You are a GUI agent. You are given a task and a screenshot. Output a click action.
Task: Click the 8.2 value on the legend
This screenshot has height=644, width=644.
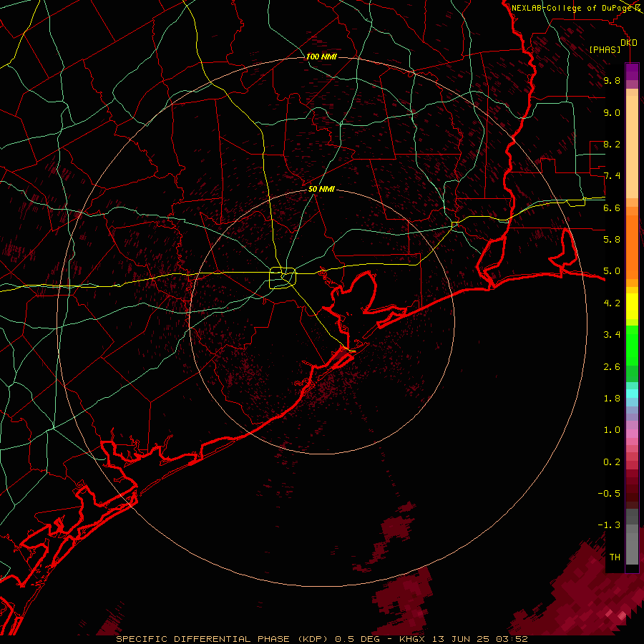pyautogui.click(x=612, y=145)
